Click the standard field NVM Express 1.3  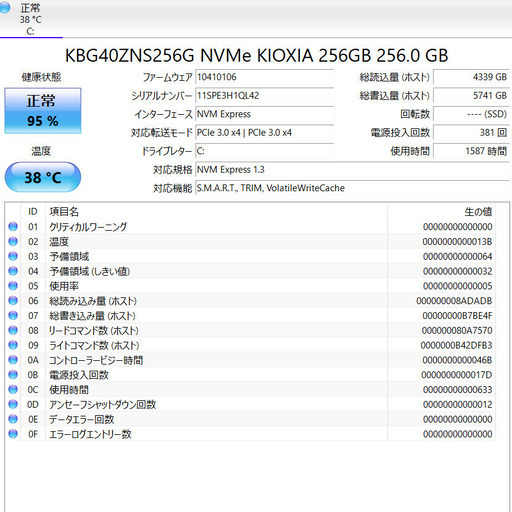pyautogui.click(x=352, y=170)
